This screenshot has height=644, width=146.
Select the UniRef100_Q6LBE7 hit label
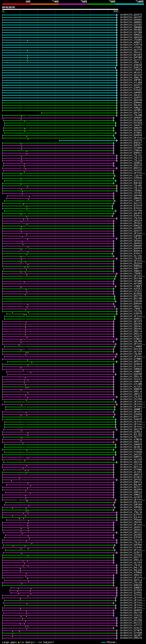coord(131,636)
